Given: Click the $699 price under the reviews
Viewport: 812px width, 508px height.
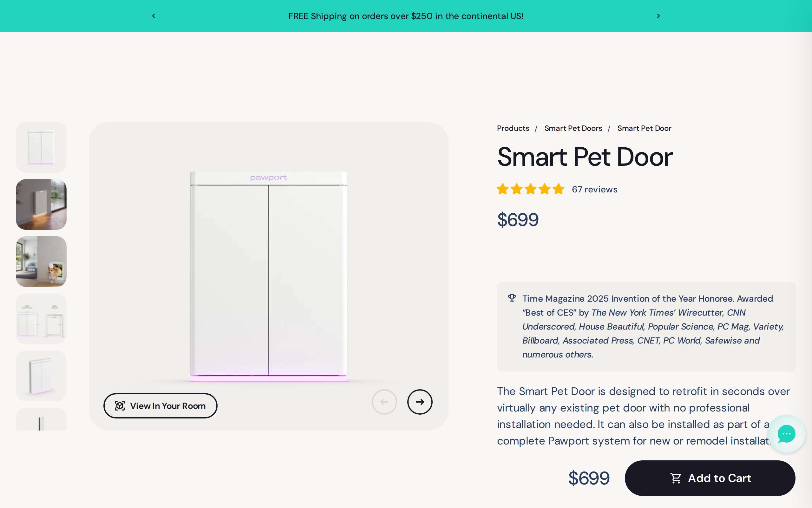Looking at the screenshot, I should click(x=518, y=220).
